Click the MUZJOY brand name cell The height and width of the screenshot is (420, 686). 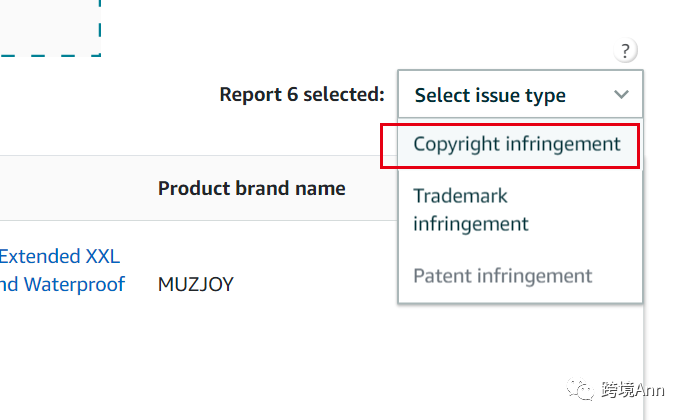coord(195,284)
